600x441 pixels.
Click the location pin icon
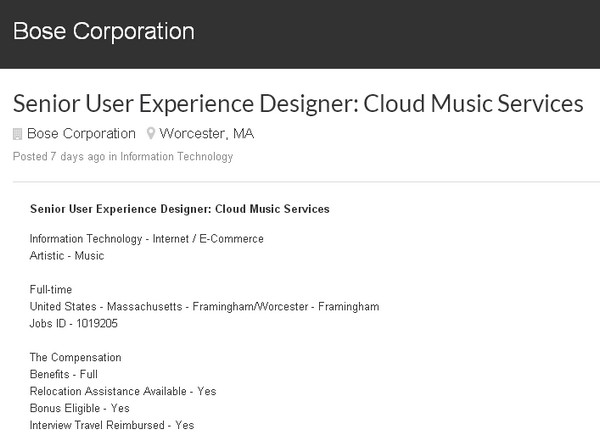[151, 134]
